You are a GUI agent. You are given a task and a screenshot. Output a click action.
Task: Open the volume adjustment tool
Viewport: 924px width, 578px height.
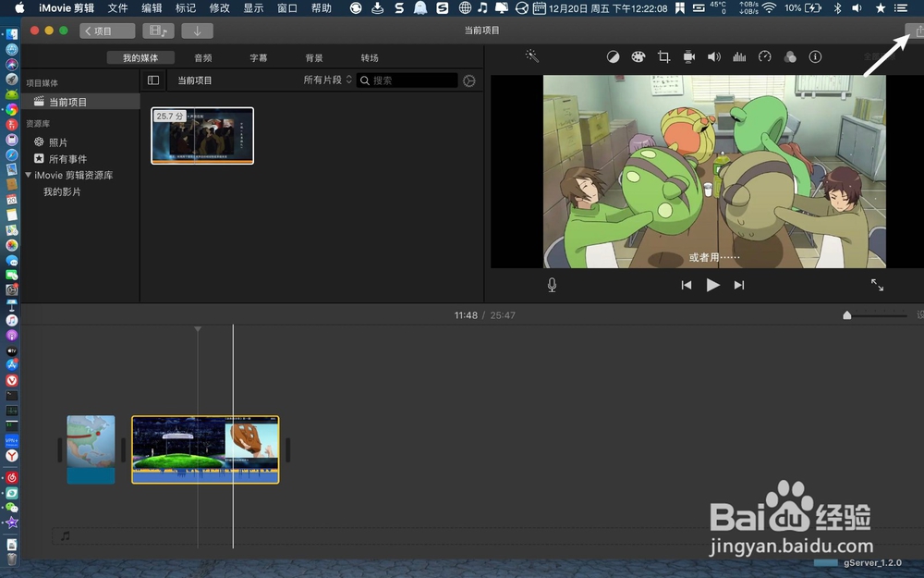[x=714, y=56]
